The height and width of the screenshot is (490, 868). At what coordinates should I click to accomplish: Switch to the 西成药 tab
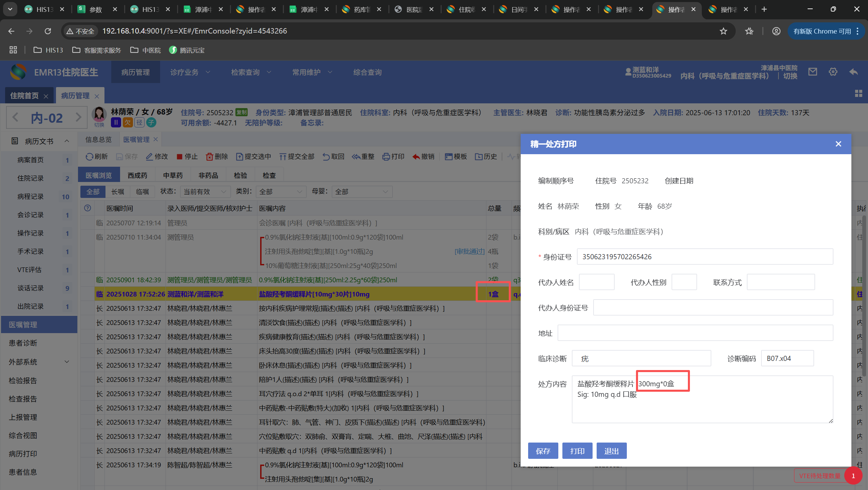tap(137, 176)
